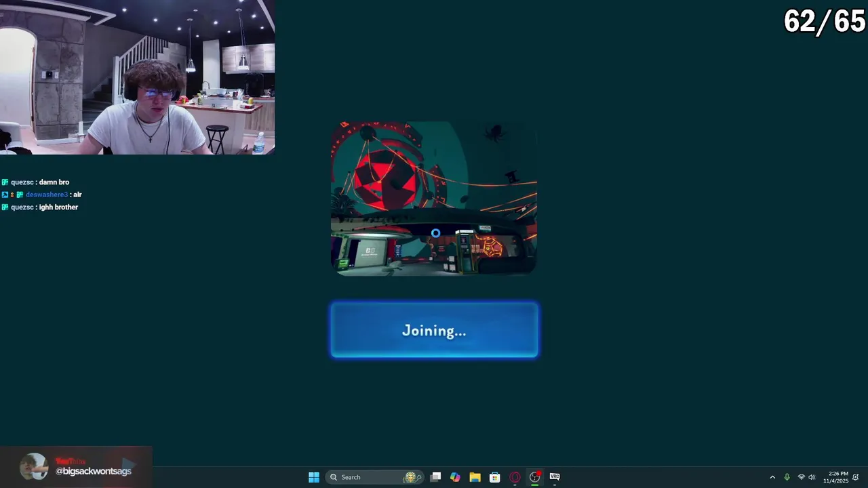Open File Explorer from the taskbar
Screen dimensions: 868x488
[475, 477]
